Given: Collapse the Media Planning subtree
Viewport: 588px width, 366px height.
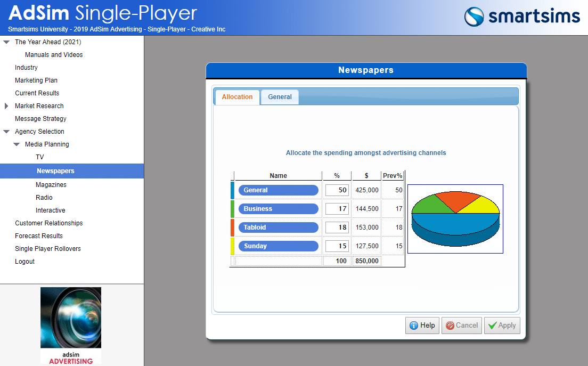Looking at the screenshot, I should 17,144.
